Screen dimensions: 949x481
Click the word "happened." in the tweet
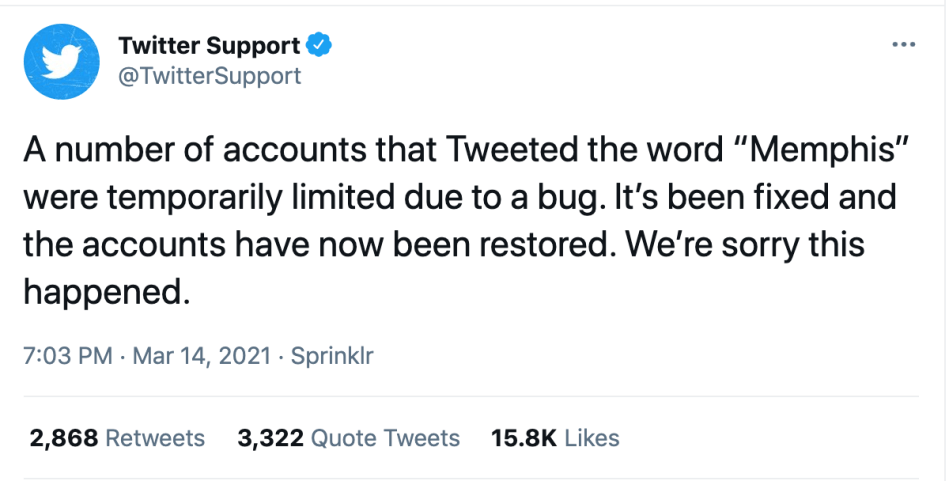point(105,293)
